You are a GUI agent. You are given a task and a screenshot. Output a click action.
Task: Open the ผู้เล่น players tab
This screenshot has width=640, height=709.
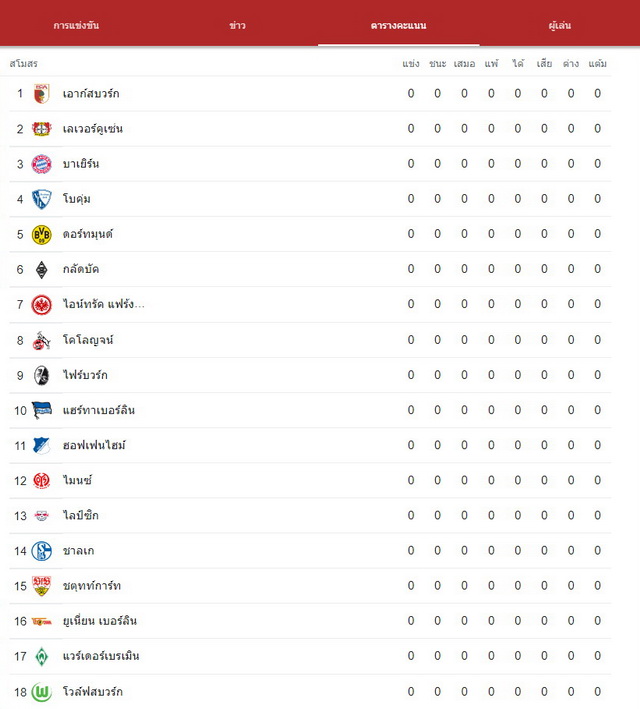559,25
